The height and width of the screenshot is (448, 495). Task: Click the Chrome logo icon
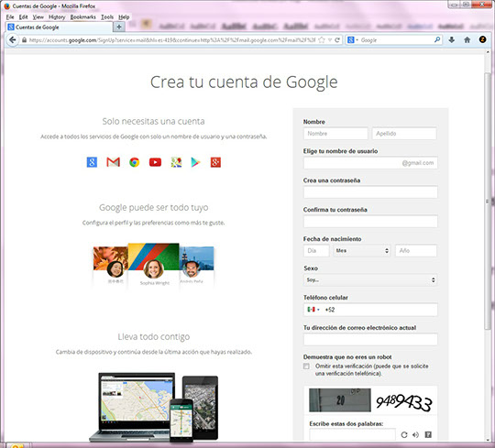tap(134, 162)
